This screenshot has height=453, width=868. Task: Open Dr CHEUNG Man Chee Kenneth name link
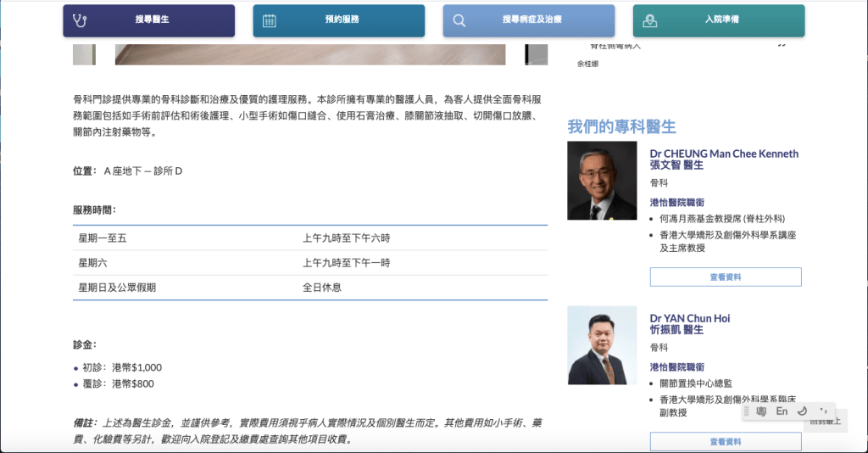724,154
